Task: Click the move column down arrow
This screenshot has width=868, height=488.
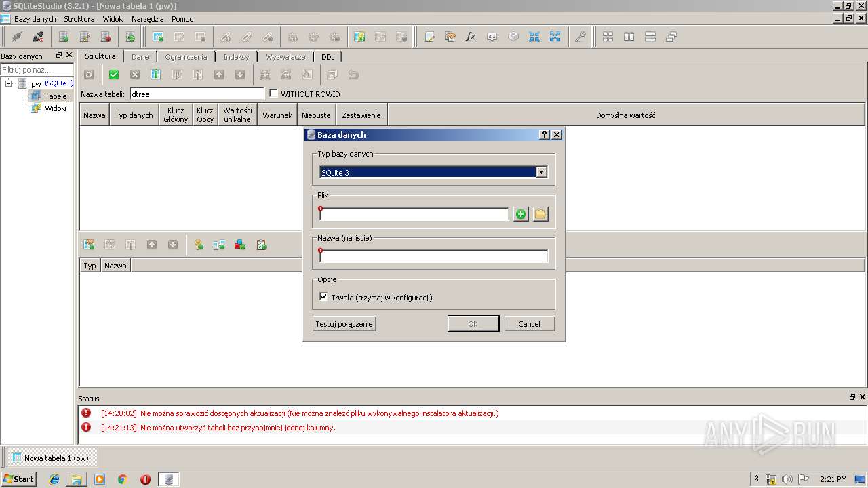Action: (240, 75)
